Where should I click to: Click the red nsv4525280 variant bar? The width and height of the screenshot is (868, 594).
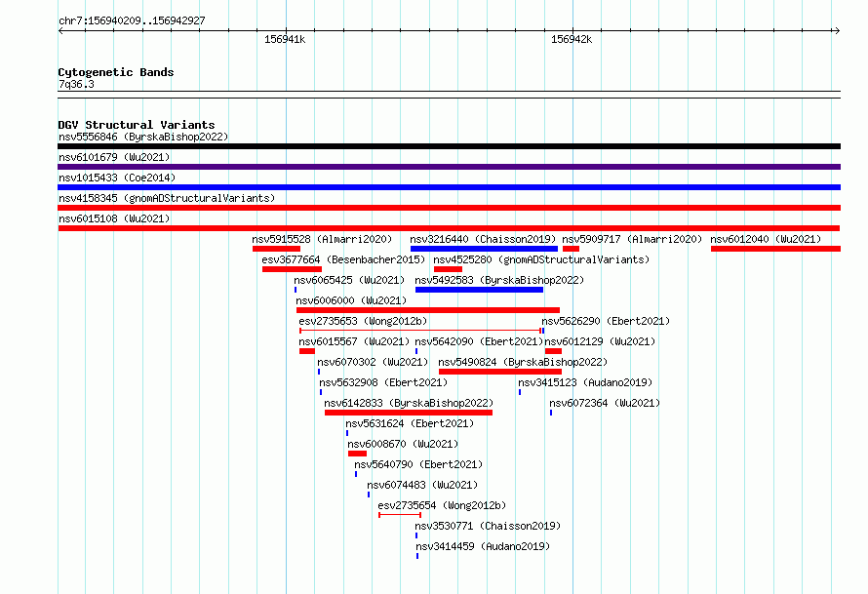[448, 269]
